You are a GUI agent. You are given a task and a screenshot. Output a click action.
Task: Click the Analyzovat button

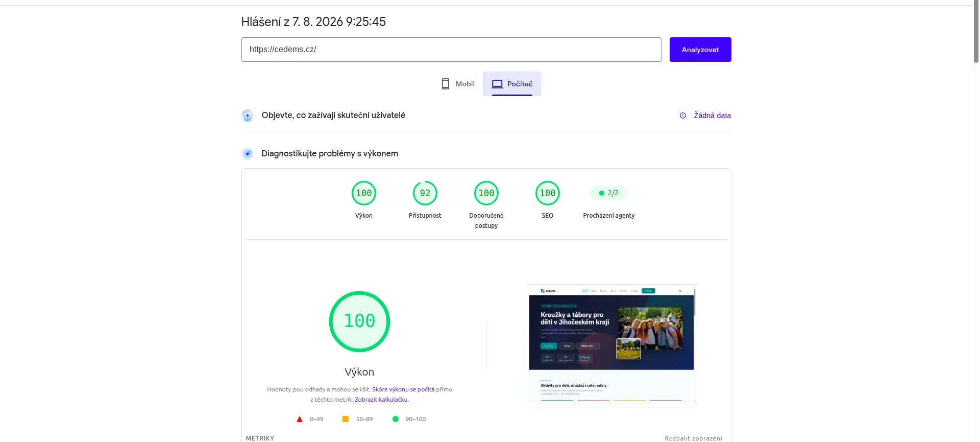[700, 50]
